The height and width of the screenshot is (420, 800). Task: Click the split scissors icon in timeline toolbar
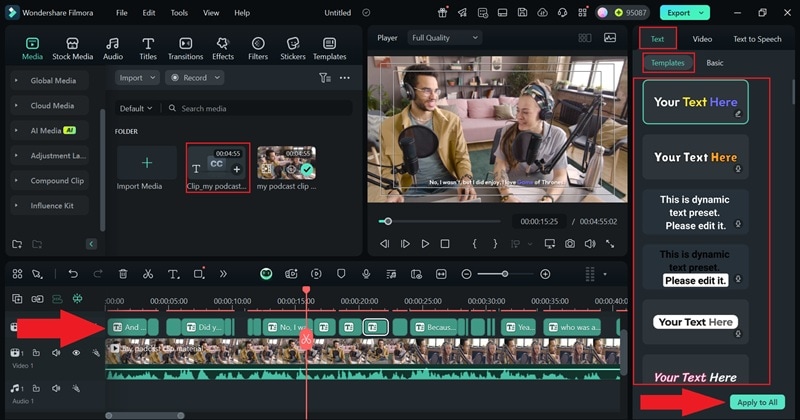148,274
